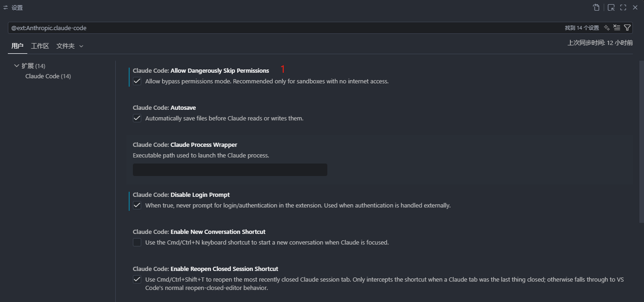The height and width of the screenshot is (302, 644).
Task: Clear the settings search input icon
Action: click(x=617, y=28)
